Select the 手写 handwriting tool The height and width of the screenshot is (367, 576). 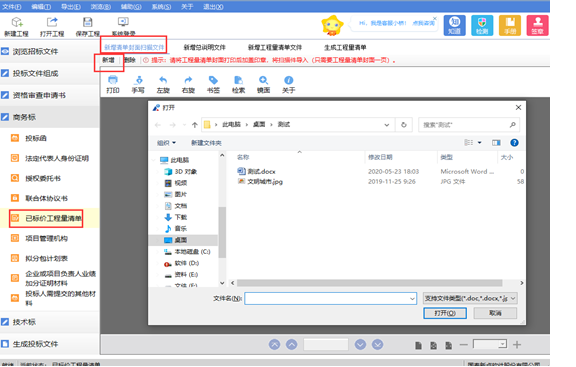[138, 80]
